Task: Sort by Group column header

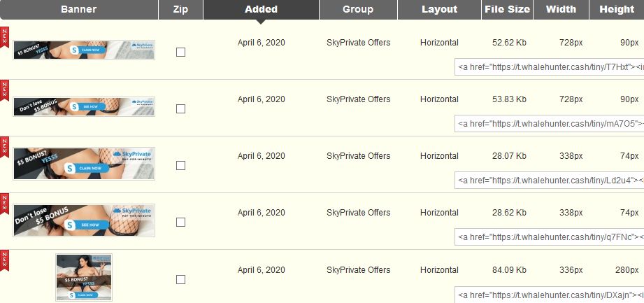Action: (x=358, y=10)
